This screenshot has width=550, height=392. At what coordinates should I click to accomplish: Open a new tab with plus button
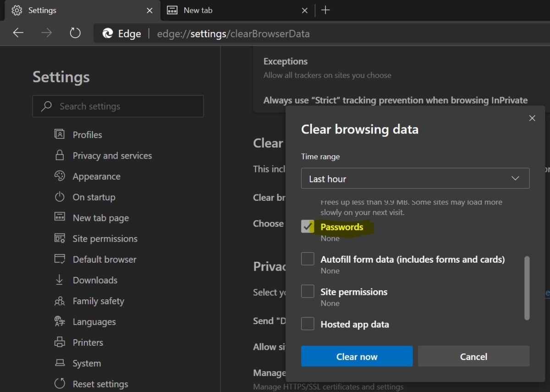(x=325, y=10)
